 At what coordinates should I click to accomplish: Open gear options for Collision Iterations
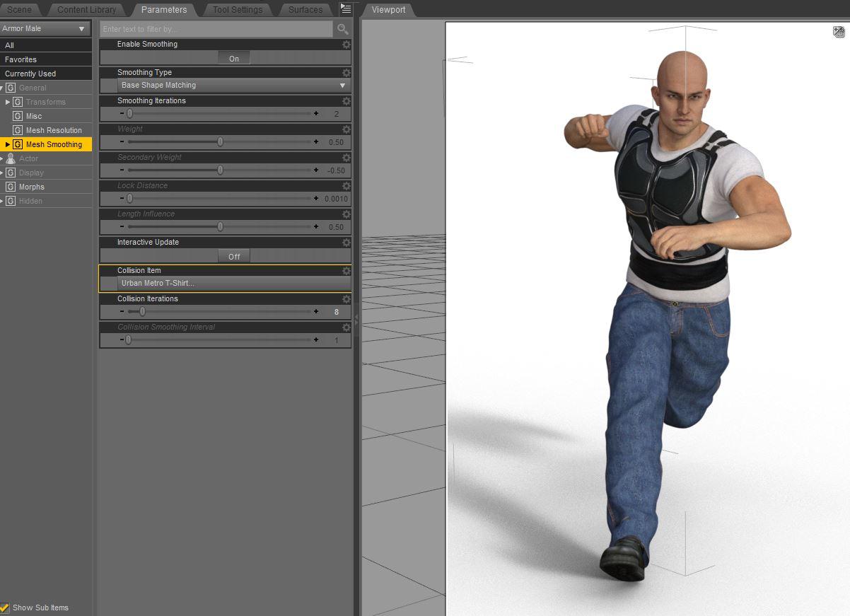[347, 299]
